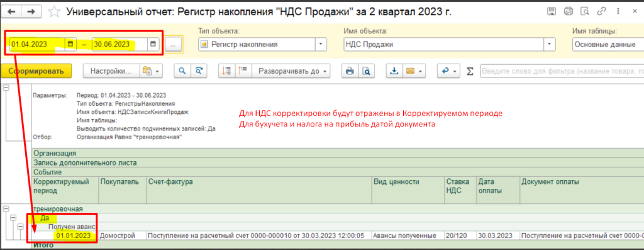This screenshot has height=250, width=644.
Task: Open preview icon in the title bar
Action: (x=584, y=11)
